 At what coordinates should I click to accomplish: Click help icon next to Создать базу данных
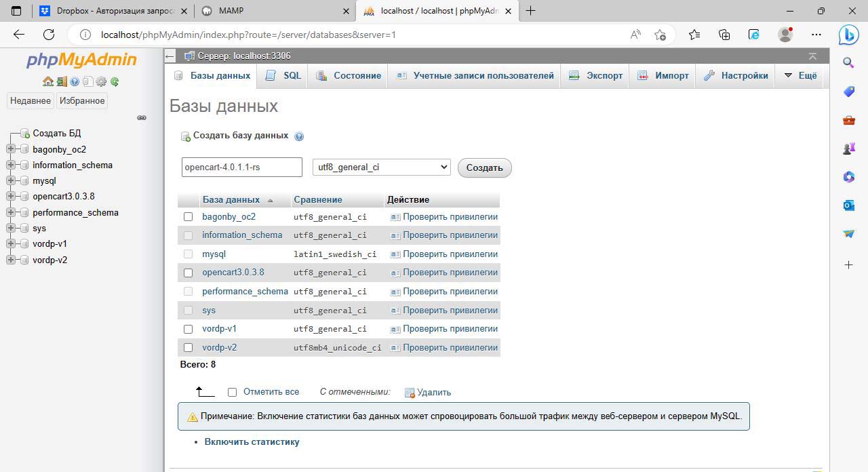[299, 136]
